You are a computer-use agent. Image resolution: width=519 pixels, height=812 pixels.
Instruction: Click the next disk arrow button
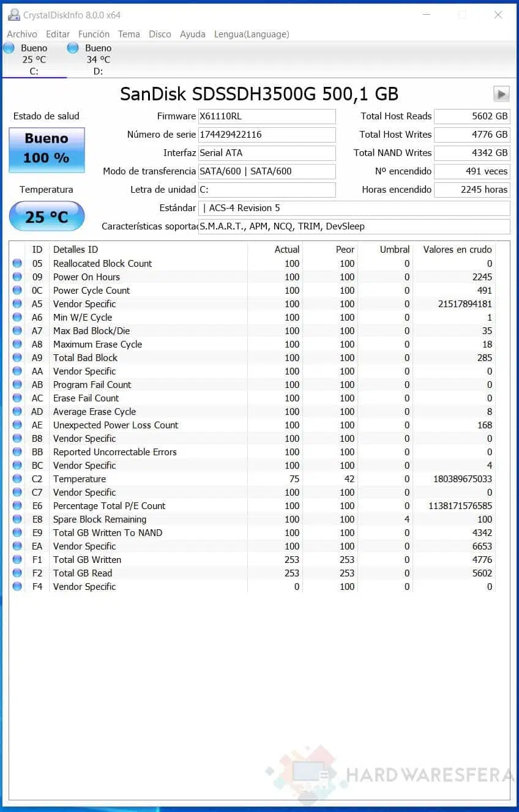[x=501, y=94]
